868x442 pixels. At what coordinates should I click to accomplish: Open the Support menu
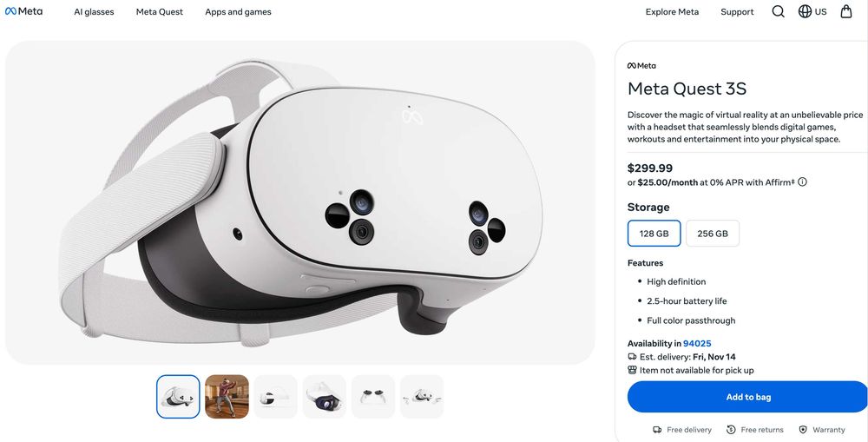pyautogui.click(x=737, y=12)
